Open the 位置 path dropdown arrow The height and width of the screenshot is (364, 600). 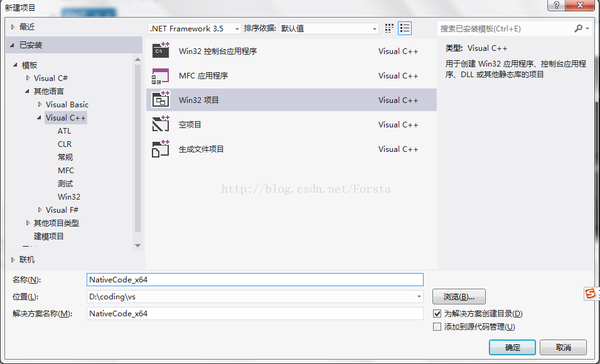coord(419,297)
